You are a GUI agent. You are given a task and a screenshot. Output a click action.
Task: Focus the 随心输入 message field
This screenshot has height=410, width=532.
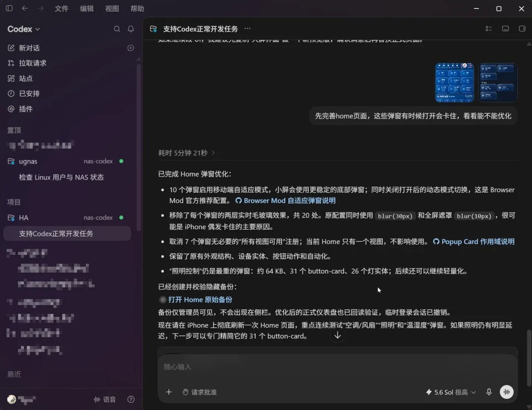click(x=337, y=367)
